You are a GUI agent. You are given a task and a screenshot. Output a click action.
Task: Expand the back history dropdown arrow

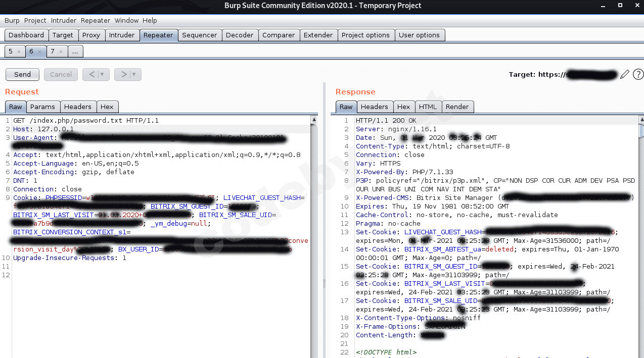(x=103, y=74)
